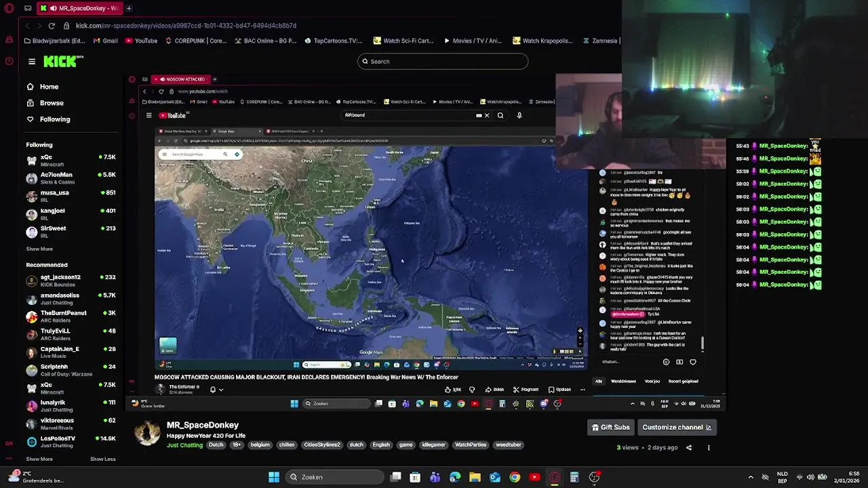Open kangjoel's channel in Following list

coord(71,213)
